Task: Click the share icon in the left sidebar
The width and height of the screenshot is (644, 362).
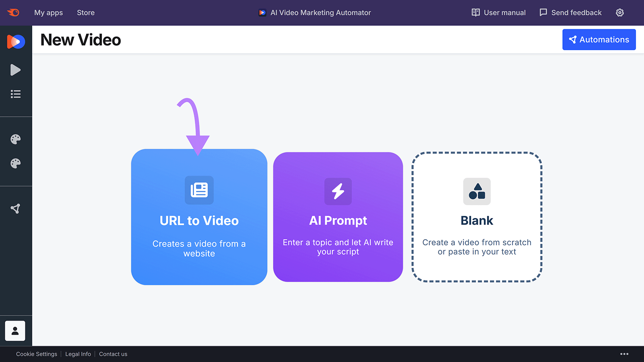Action: [x=15, y=208]
